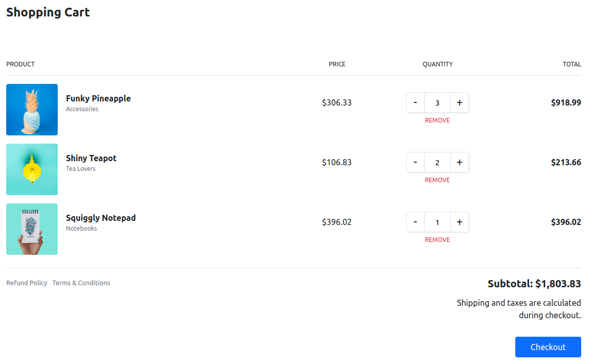Viewport: 591px width, 364px height.
Task: Remove the Funky Pineapple from cart
Action: [437, 120]
